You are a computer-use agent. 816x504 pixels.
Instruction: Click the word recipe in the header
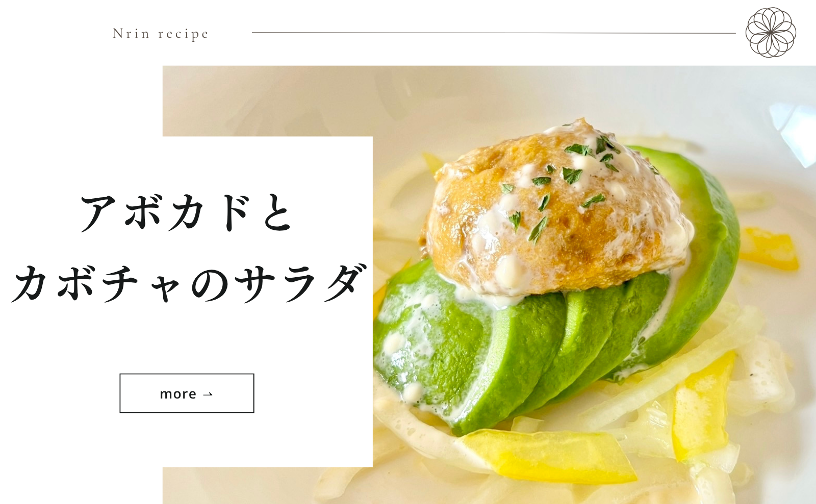point(184,35)
